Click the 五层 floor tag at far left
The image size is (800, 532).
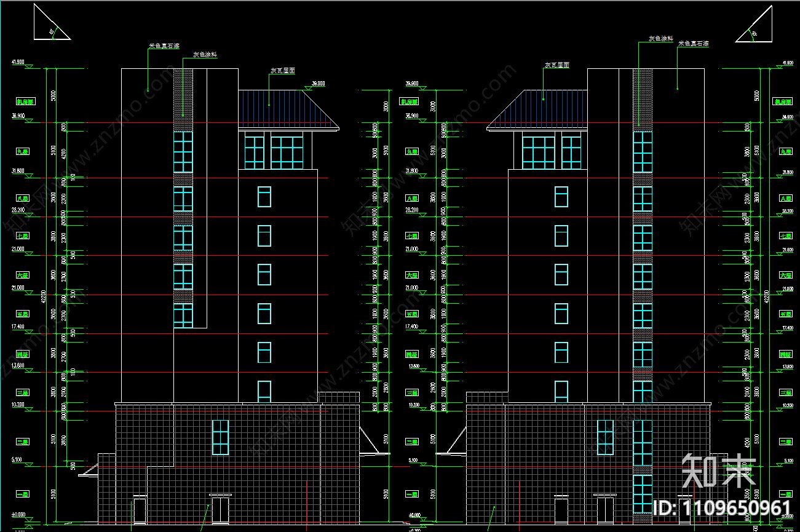click(x=23, y=314)
